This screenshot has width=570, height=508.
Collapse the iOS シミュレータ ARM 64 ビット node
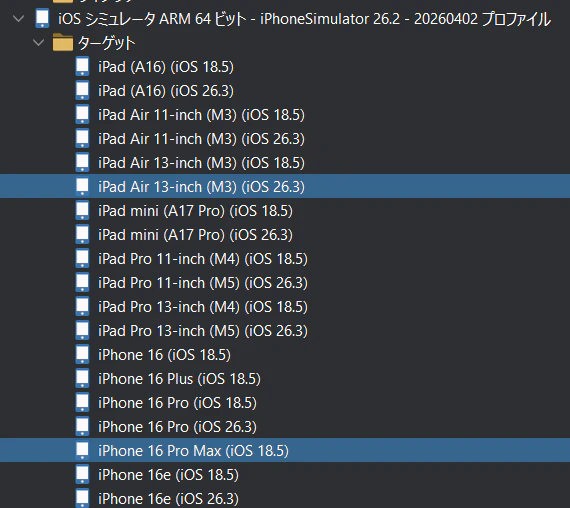(x=19, y=19)
